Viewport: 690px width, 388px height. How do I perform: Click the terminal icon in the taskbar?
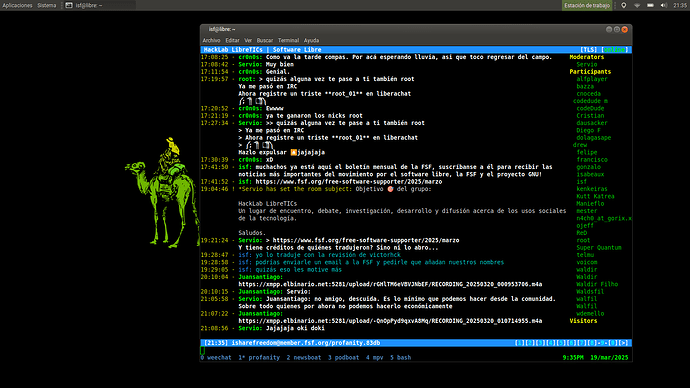(69, 5)
